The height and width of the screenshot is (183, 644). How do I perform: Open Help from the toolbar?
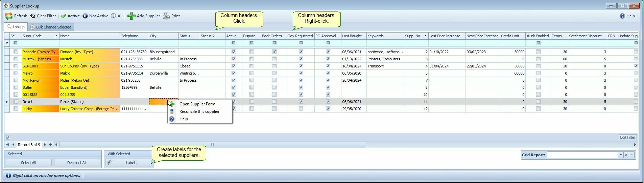pyautogui.click(x=627, y=16)
